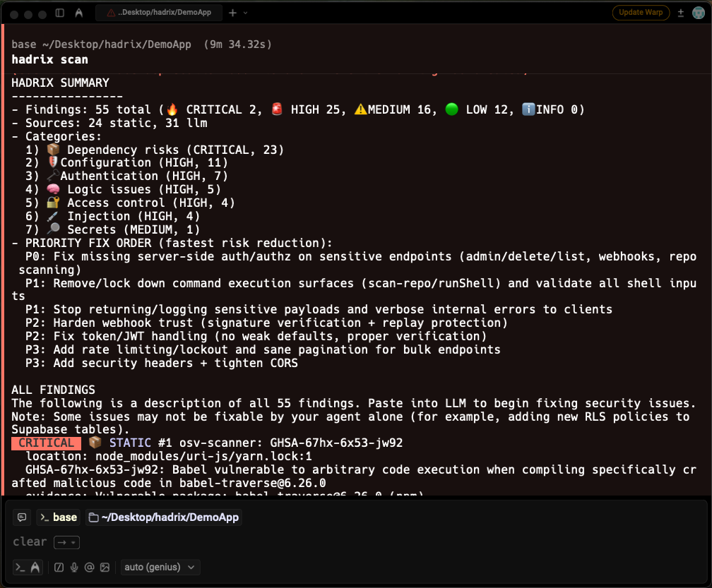Open the user avatar menu top-right
This screenshot has height=588, width=712.
coord(698,13)
